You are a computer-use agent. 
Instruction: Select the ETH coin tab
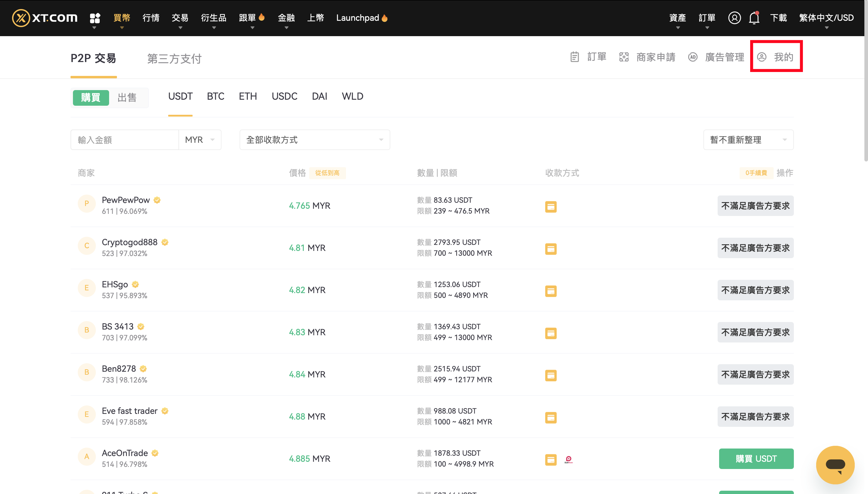pos(248,96)
